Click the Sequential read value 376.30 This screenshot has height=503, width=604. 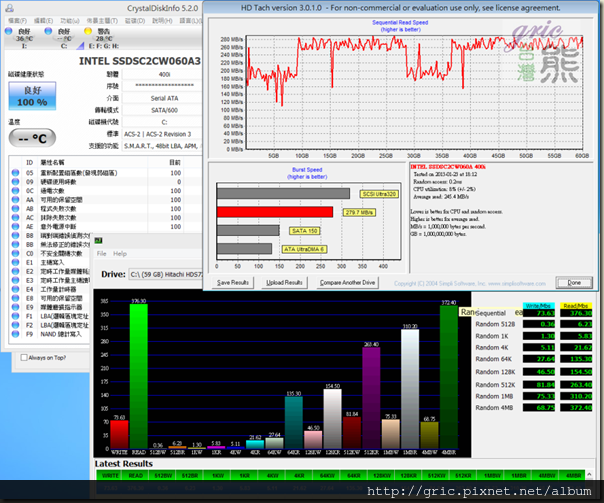coord(576,313)
